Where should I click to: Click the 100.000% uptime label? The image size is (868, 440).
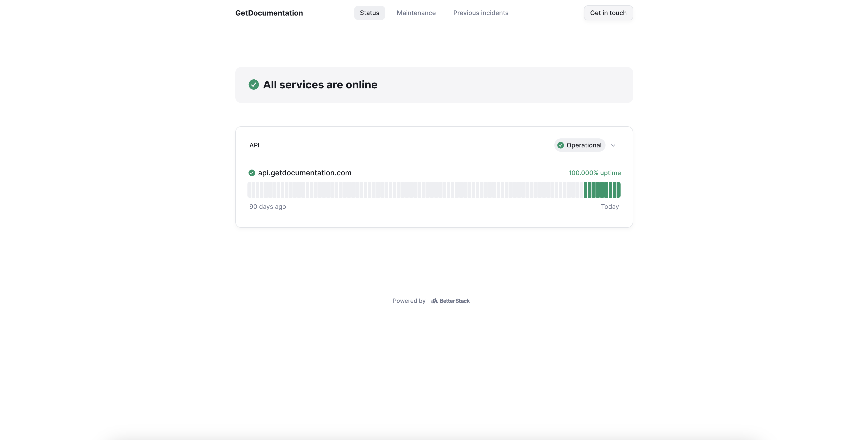pyautogui.click(x=594, y=173)
